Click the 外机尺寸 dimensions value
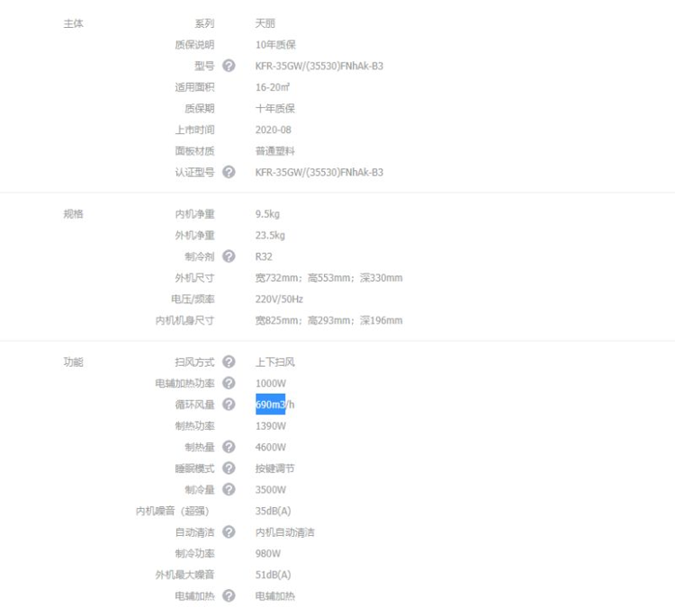This screenshot has height=616, width=675. (328, 278)
